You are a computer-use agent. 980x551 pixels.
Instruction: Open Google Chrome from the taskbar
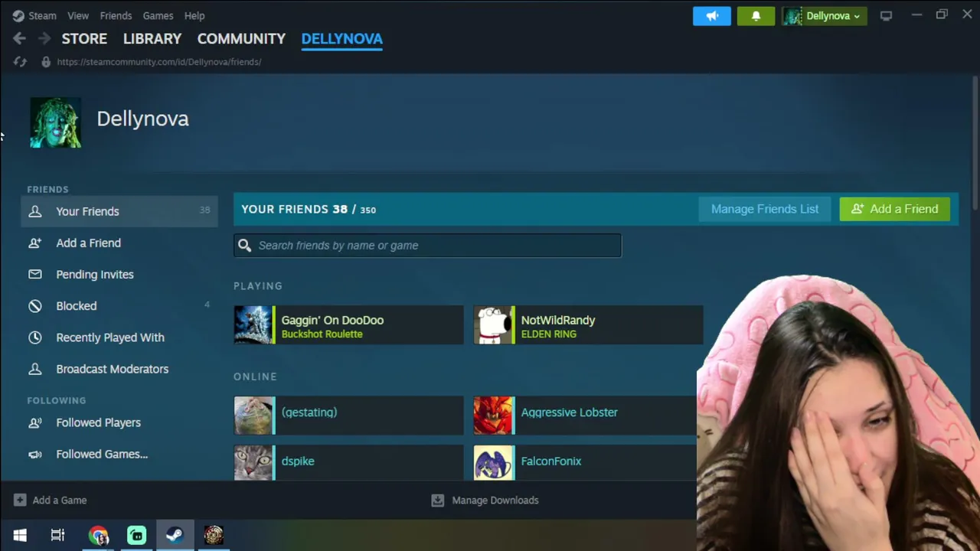point(98,535)
